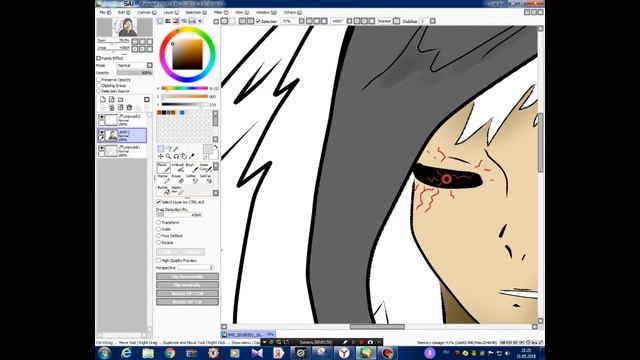Activate the magic wand tool

(x=176, y=149)
